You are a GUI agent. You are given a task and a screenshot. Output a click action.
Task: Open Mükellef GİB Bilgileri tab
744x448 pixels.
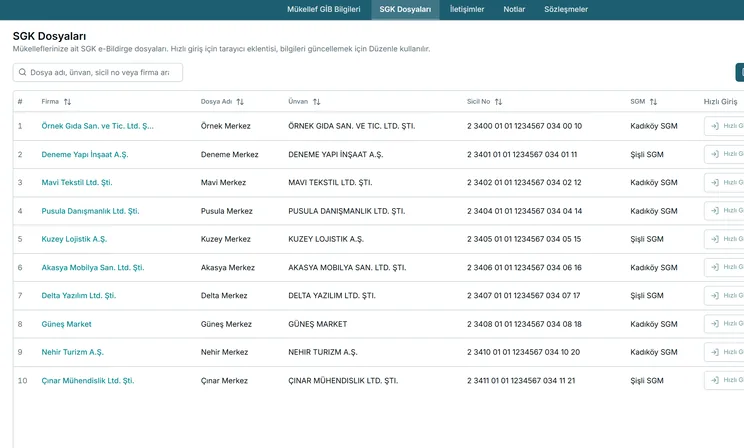324,9
